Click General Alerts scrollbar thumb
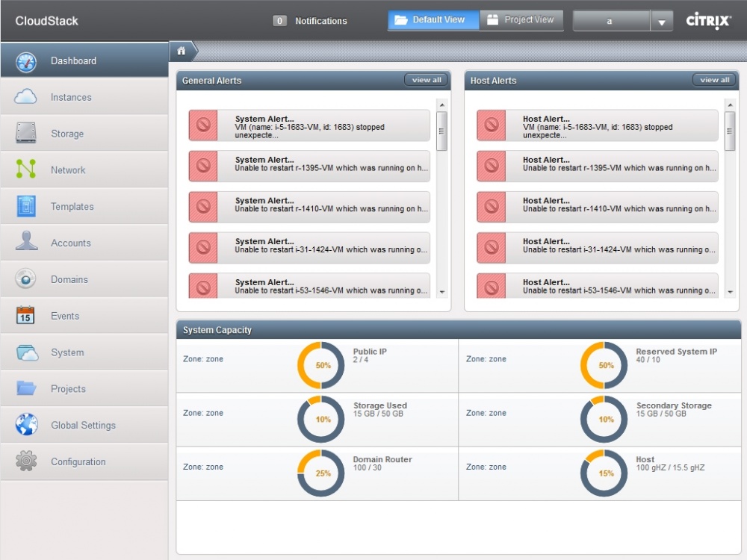Viewport: 747px width, 560px height. 441,131
